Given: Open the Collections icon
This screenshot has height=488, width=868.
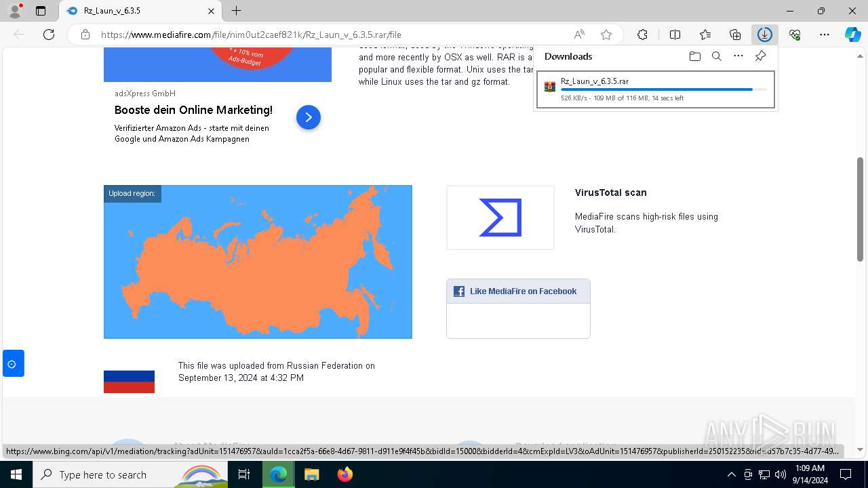Looking at the screenshot, I should pos(735,35).
